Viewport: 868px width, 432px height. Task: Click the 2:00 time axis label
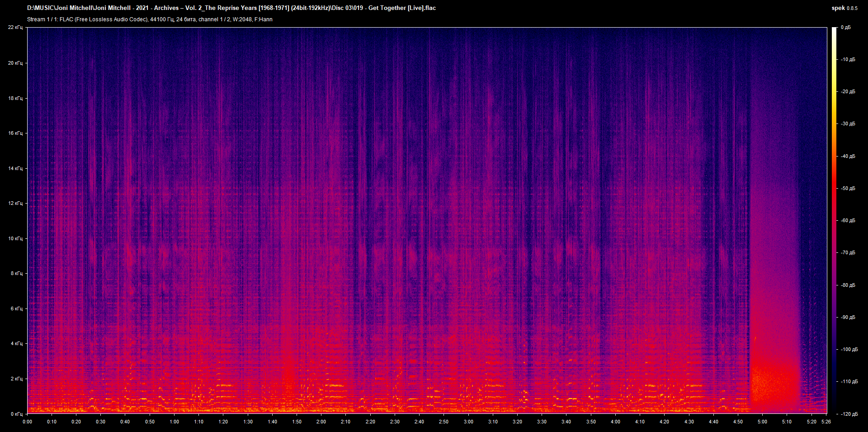tap(321, 422)
